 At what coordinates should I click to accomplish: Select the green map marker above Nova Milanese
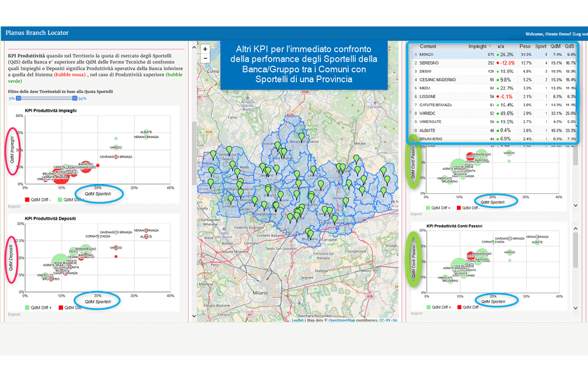[265, 205]
